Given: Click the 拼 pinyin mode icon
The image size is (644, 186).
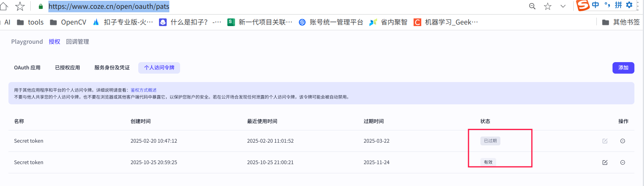Looking at the screenshot, I should pyautogui.click(x=618, y=5).
